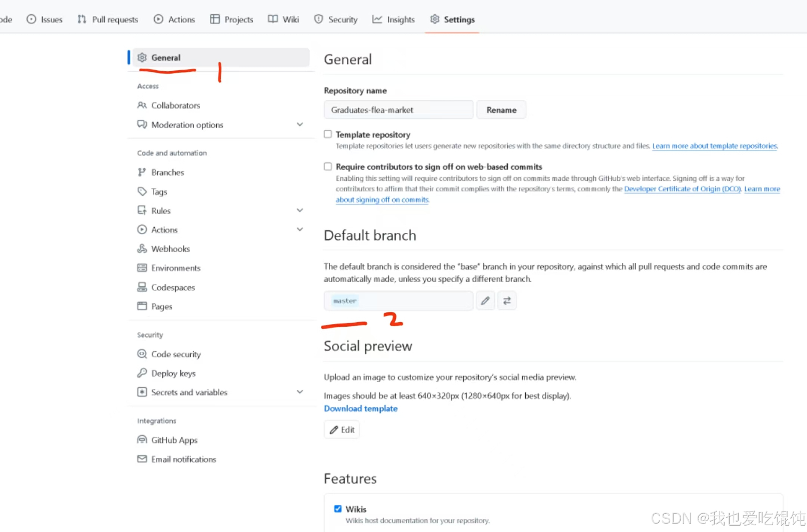Select GitHub Apps under Integrations
Image resolution: width=807 pixels, height=532 pixels.
pyautogui.click(x=174, y=440)
